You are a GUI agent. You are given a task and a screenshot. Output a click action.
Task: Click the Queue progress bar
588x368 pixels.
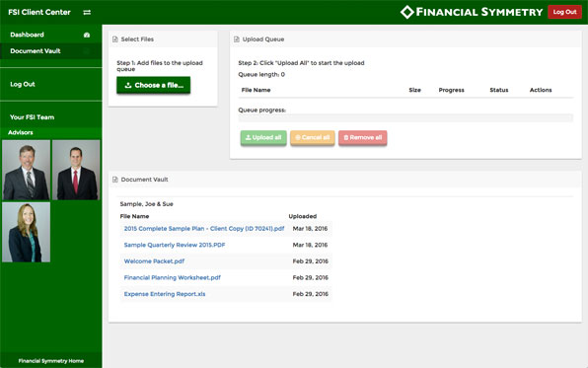point(405,117)
